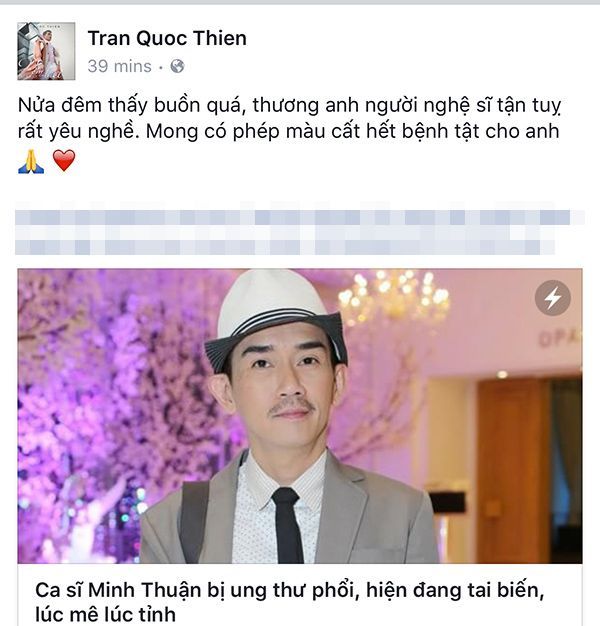Click the praying hands emoji
This screenshot has height=626, width=600.
[31, 161]
